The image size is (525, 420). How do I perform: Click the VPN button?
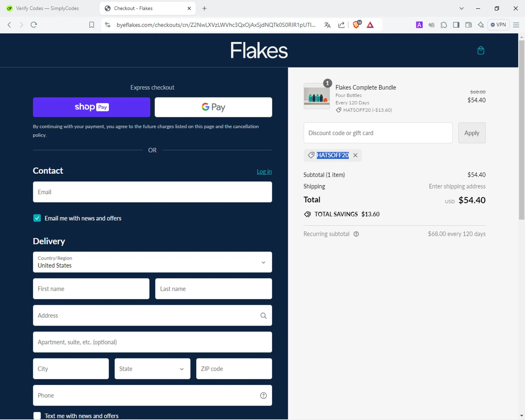498,25
